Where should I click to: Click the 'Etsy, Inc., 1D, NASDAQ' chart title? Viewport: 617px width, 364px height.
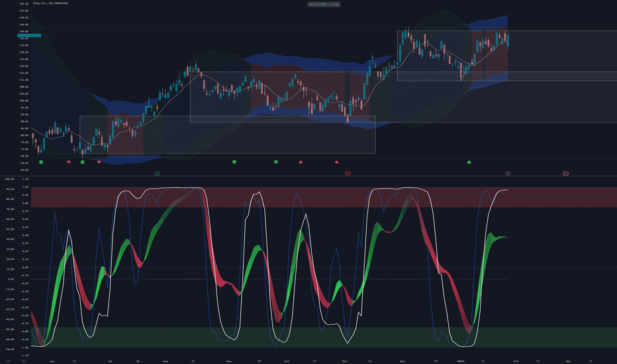pos(50,3)
